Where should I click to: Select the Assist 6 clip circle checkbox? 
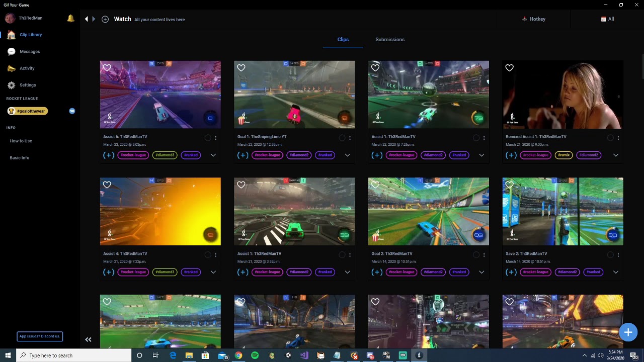point(208,138)
